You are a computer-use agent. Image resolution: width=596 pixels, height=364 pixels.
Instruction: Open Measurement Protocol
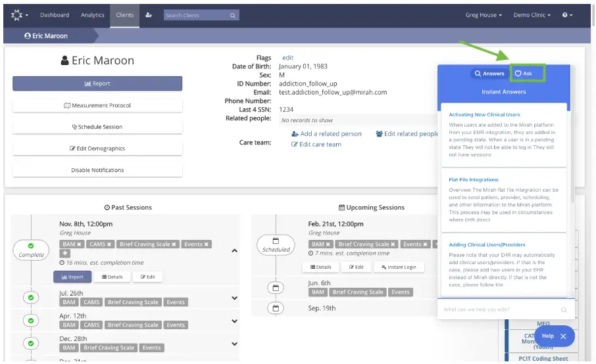click(x=97, y=106)
